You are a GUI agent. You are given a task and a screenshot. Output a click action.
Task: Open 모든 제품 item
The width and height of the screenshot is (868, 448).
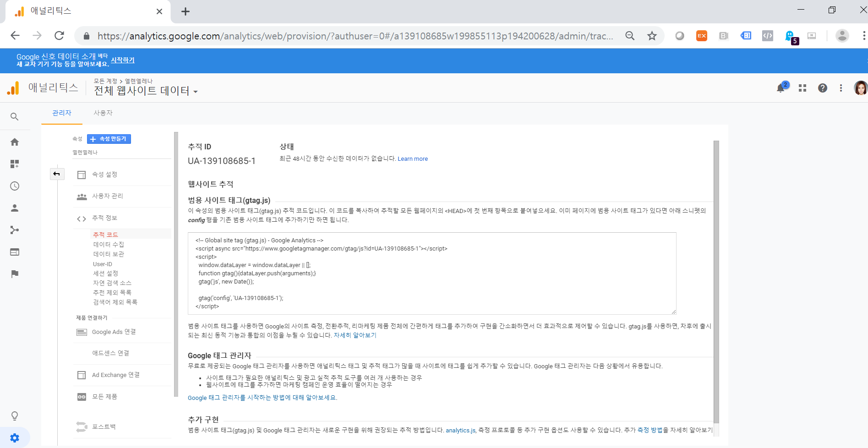coord(121,397)
